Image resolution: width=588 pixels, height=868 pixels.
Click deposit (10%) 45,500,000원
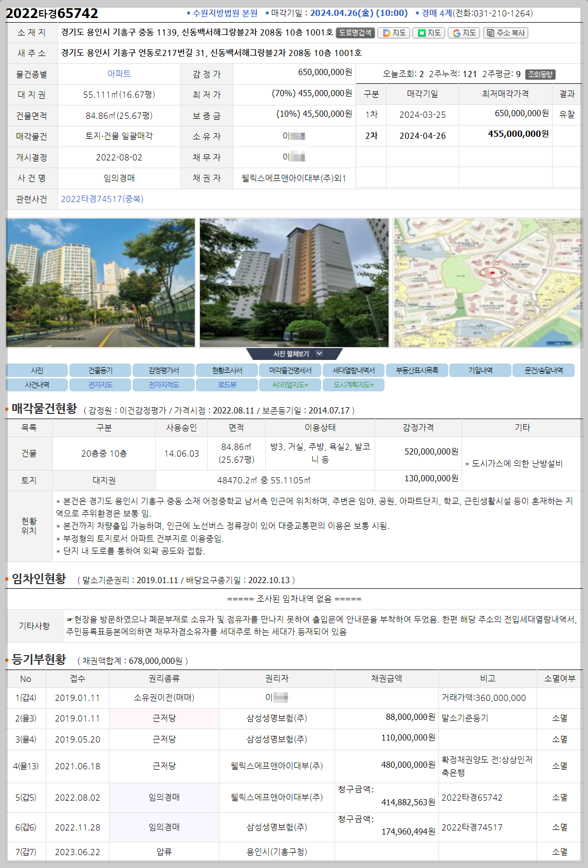[x=314, y=114]
